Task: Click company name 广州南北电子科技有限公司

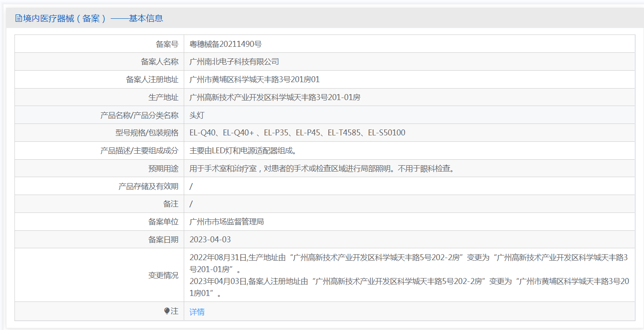Action: click(x=234, y=62)
